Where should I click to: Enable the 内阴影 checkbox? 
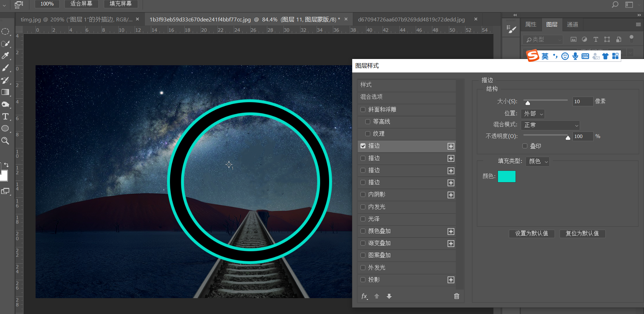(363, 194)
